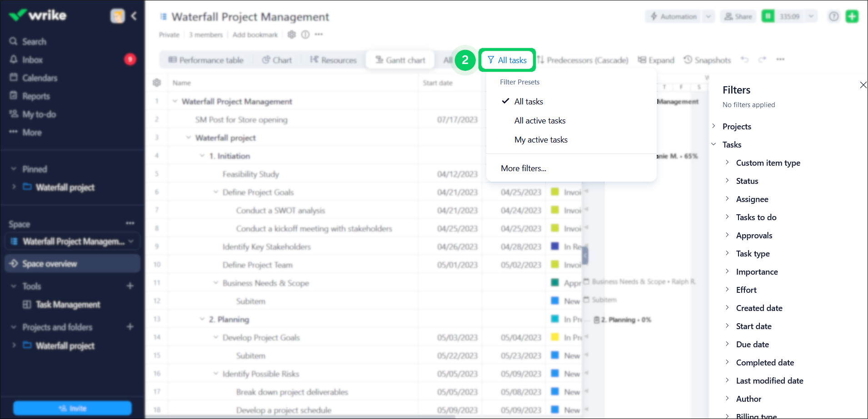Switch to the Performance table tab
The height and width of the screenshot is (419, 868).
coord(206,60)
